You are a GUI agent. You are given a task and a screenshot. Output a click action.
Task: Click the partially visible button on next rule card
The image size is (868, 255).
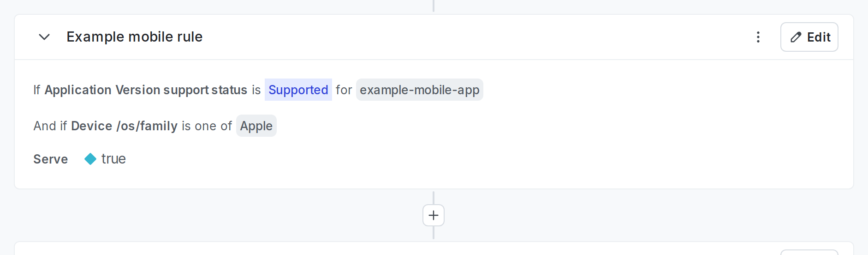[x=809, y=252]
